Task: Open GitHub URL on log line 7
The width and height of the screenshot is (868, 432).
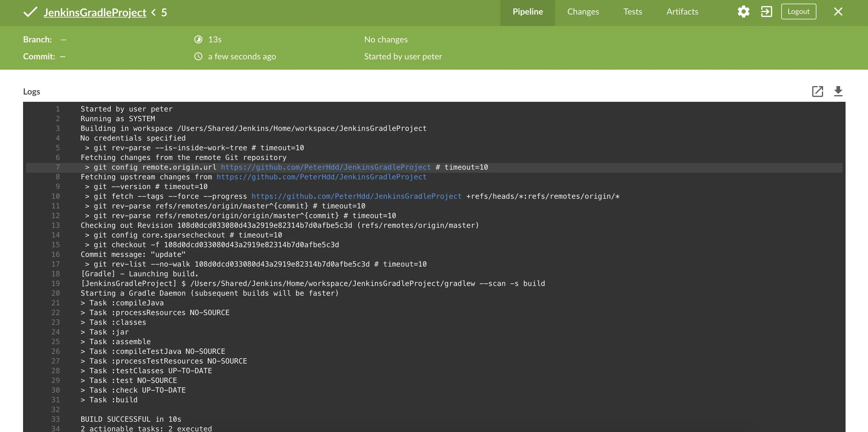Action: 326,167
